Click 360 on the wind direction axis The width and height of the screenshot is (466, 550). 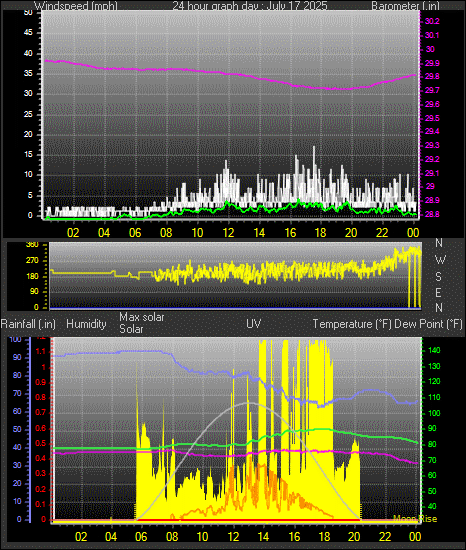pyautogui.click(x=32, y=245)
